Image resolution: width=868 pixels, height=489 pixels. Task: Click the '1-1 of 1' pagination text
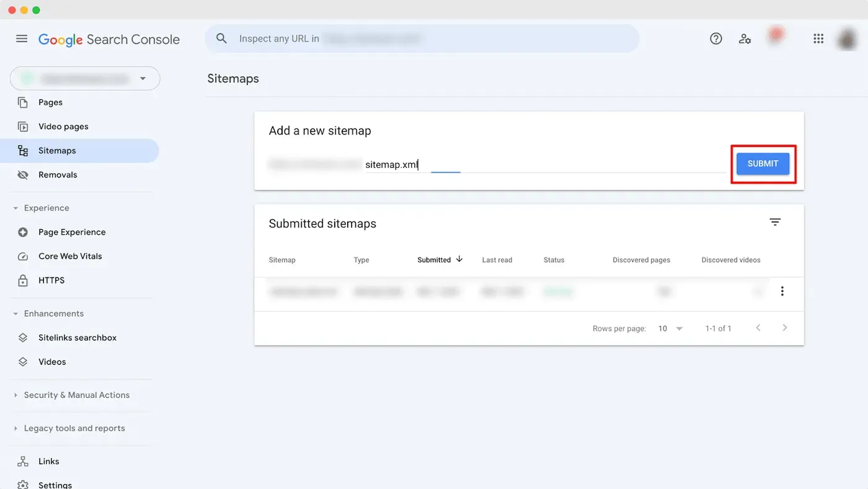[x=718, y=328]
